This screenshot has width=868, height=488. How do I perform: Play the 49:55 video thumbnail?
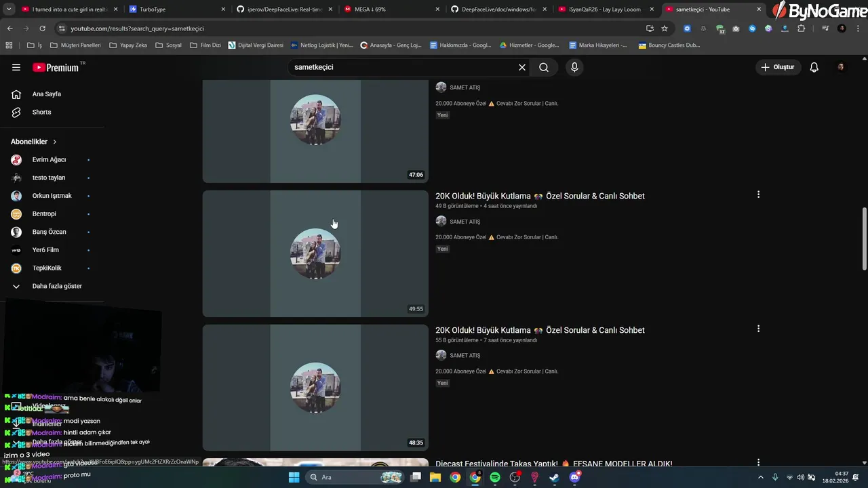point(315,253)
